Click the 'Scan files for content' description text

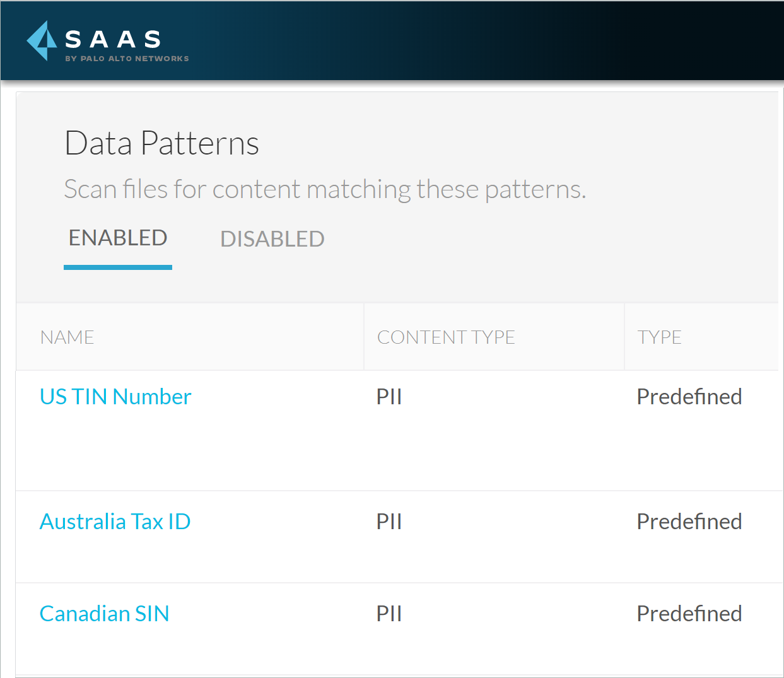(325, 189)
